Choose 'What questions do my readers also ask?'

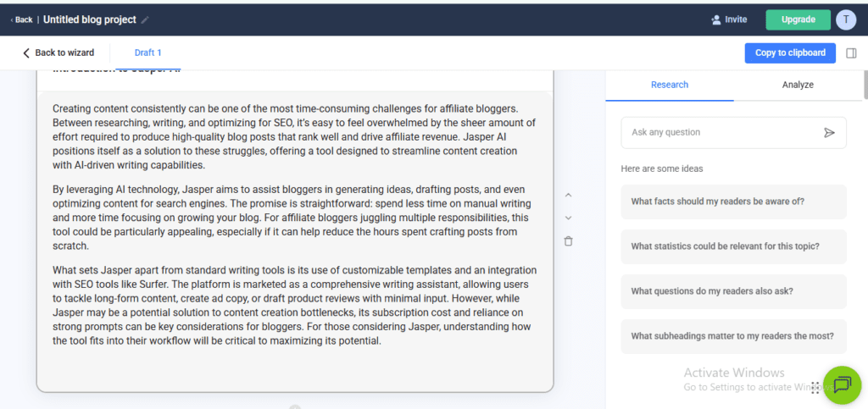pyautogui.click(x=733, y=291)
